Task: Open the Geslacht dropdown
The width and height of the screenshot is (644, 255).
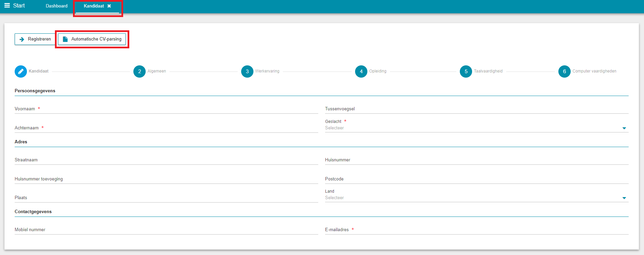Action: [477, 128]
